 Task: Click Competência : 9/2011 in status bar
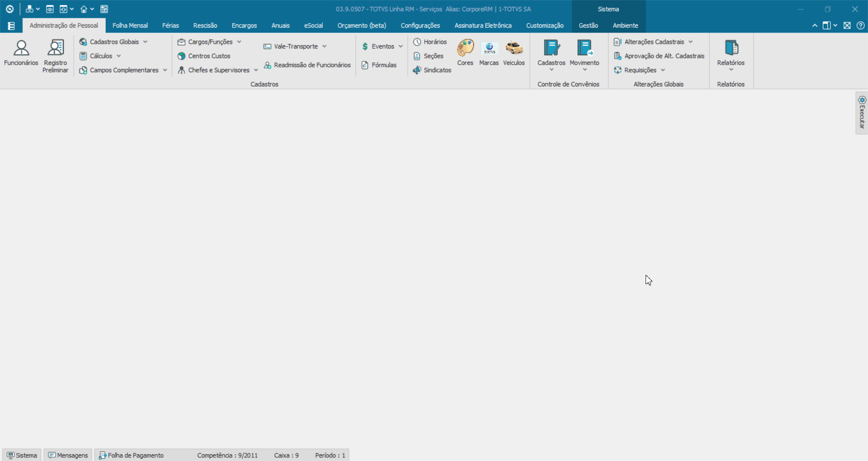point(227,455)
